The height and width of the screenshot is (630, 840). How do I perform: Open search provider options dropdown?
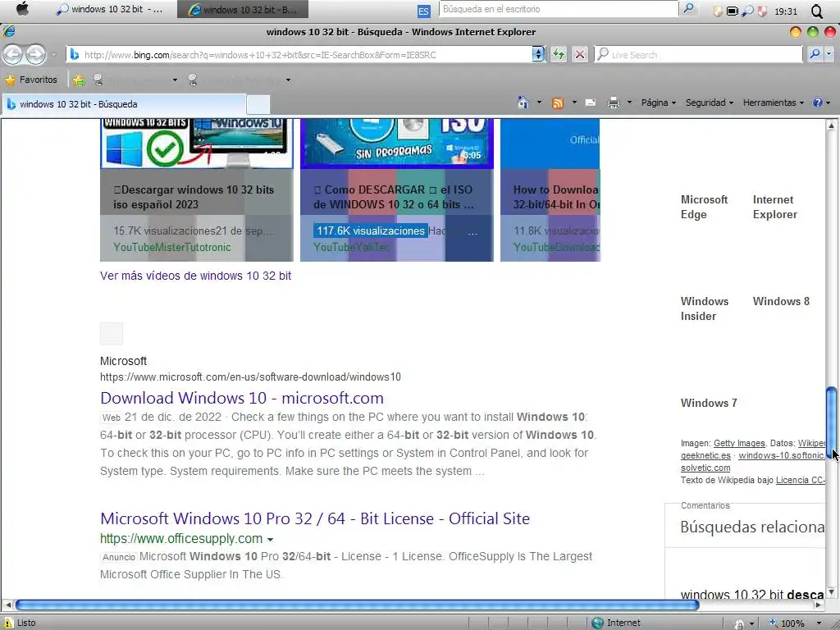(x=829, y=54)
